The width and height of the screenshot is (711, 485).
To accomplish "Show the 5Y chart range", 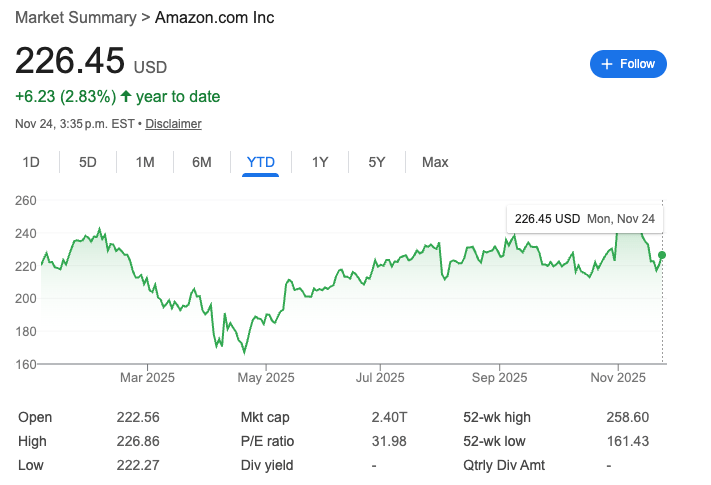I will tap(376, 162).
